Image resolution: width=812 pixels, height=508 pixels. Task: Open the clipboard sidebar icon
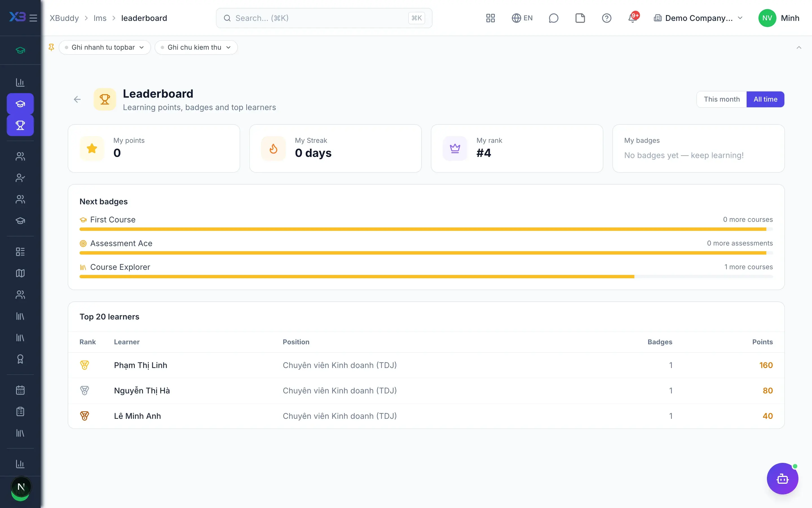(x=20, y=411)
